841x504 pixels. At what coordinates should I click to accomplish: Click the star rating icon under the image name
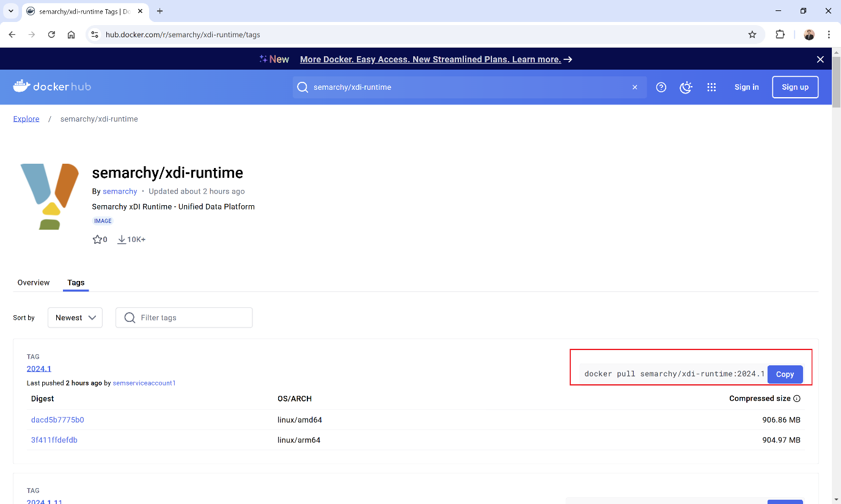(x=97, y=239)
